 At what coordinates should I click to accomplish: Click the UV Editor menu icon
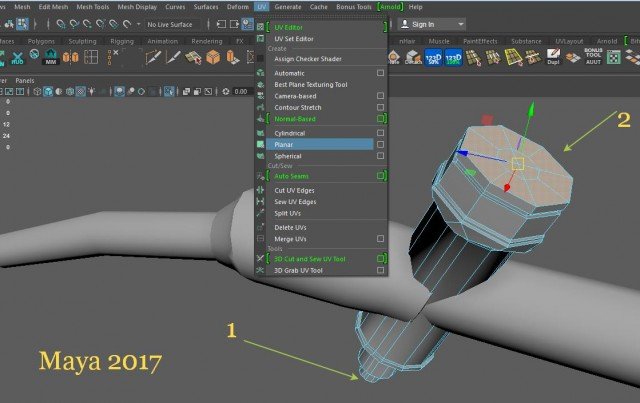coord(260,27)
